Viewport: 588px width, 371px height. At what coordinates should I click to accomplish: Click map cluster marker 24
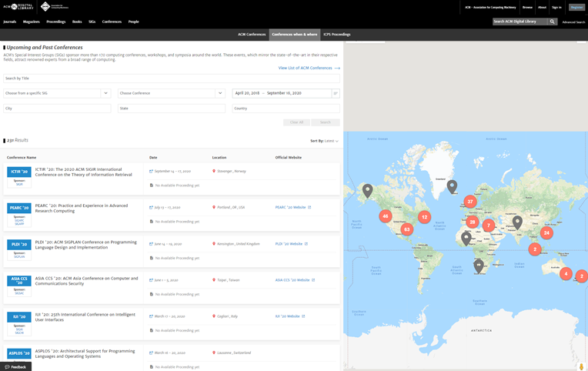(x=546, y=233)
